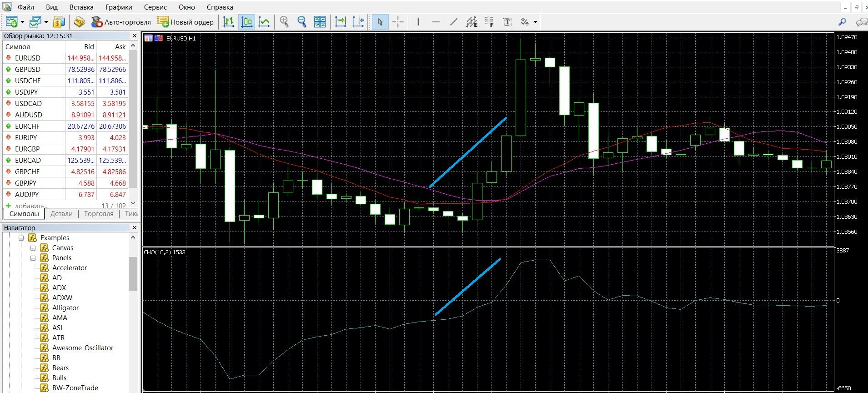The width and height of the screenshot is (868, 393).
Task: Toggle the Market Watch window icon
Action: [59, 21]
